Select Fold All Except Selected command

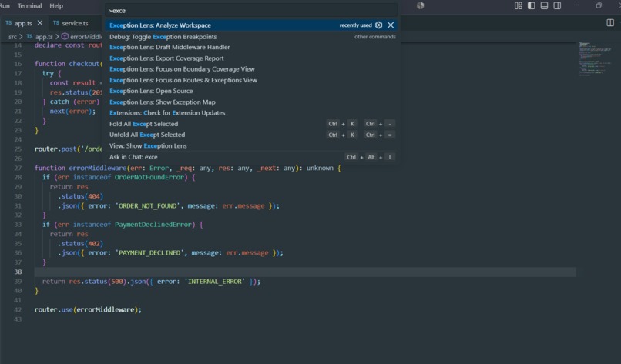pyautogui.click(x=252, y=124)
